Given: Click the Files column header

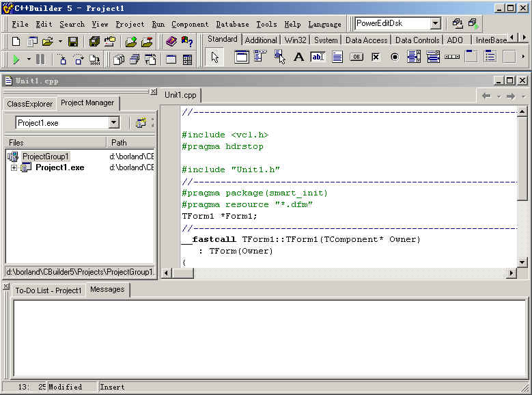Looking at the screenshot, I should coord(55,142).
